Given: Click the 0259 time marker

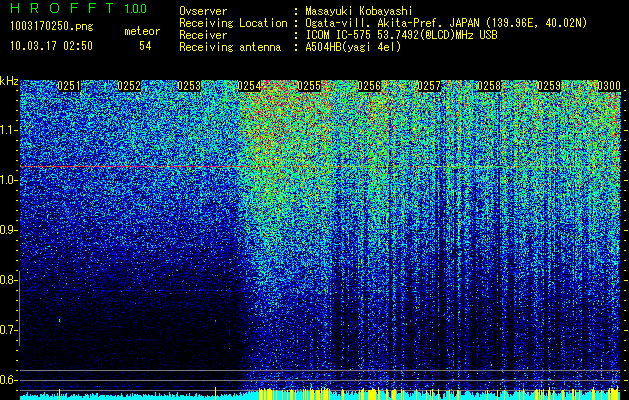Looking at the screenshot, I should 549,86.
